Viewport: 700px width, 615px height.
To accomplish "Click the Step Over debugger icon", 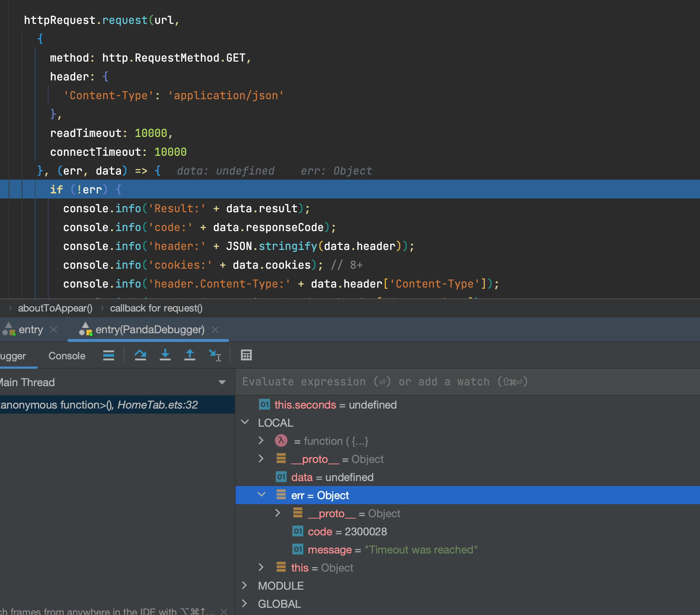I will click(140, 355).
